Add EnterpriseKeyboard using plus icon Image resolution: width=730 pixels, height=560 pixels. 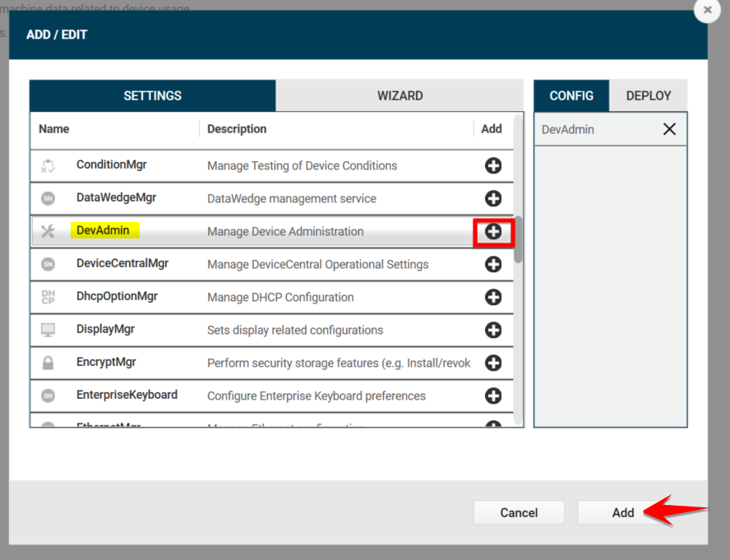493,396
